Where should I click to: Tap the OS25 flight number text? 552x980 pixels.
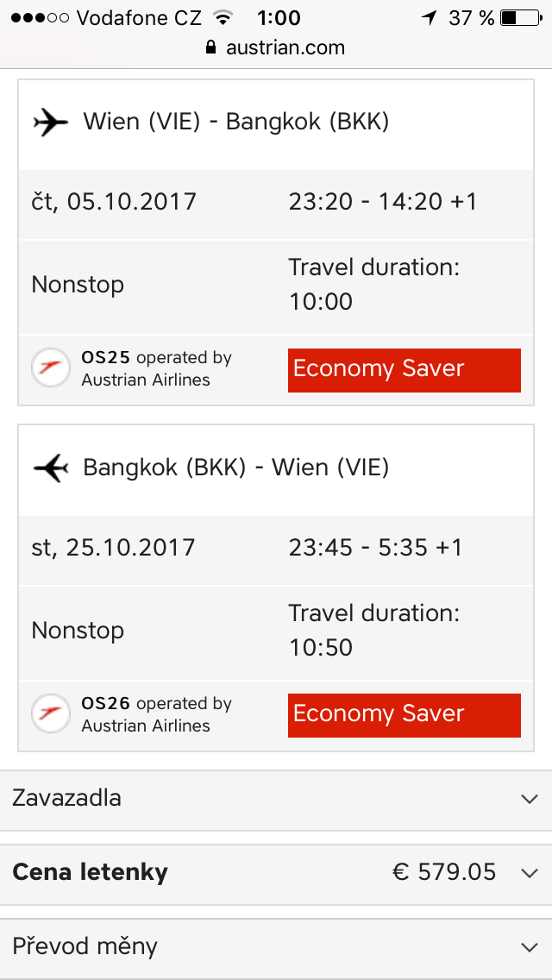(105, 358)
